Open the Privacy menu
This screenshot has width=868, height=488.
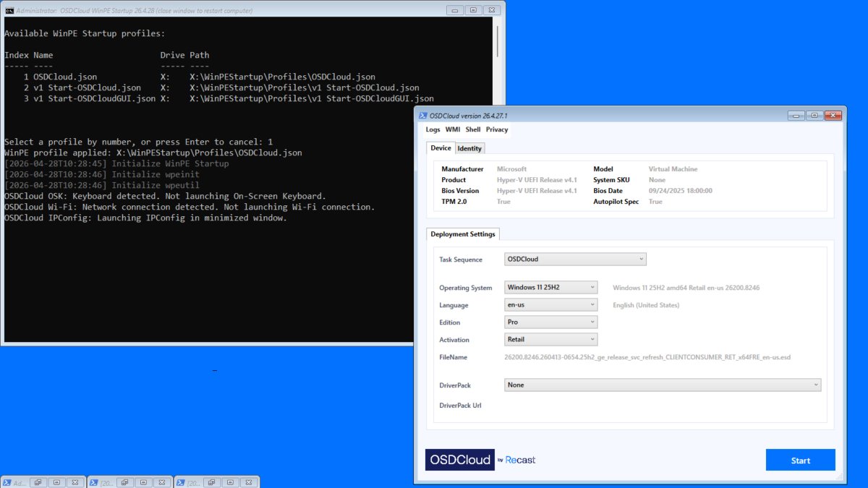[x=497, y=129]
